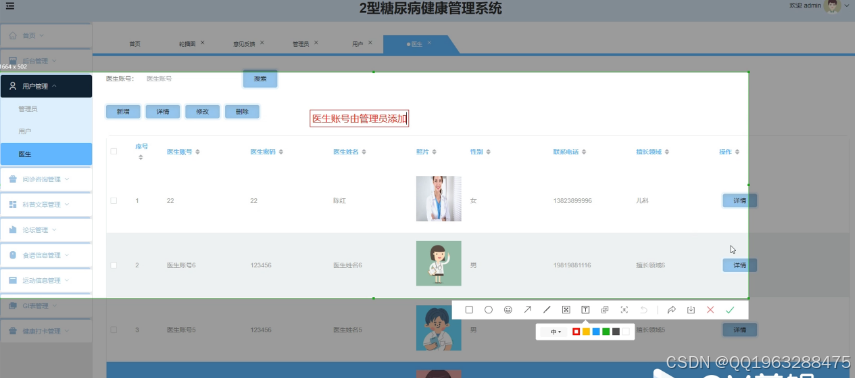Pick the green text color swatch
Screen dimensions: 855x378
point(606,332)
